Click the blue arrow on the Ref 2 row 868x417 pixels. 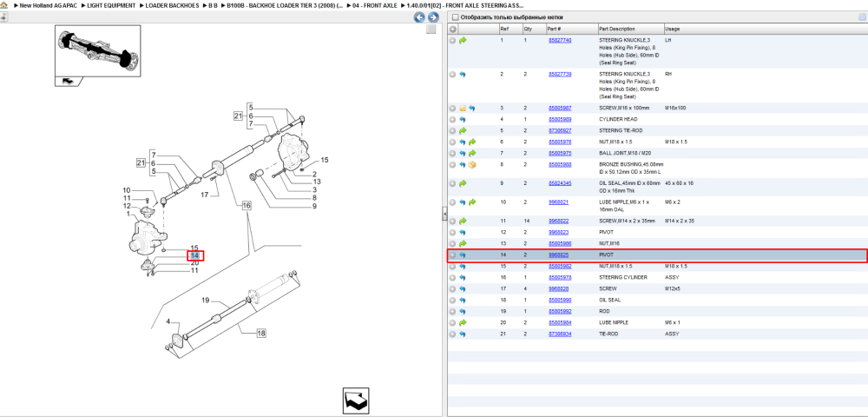pos(463,74)
